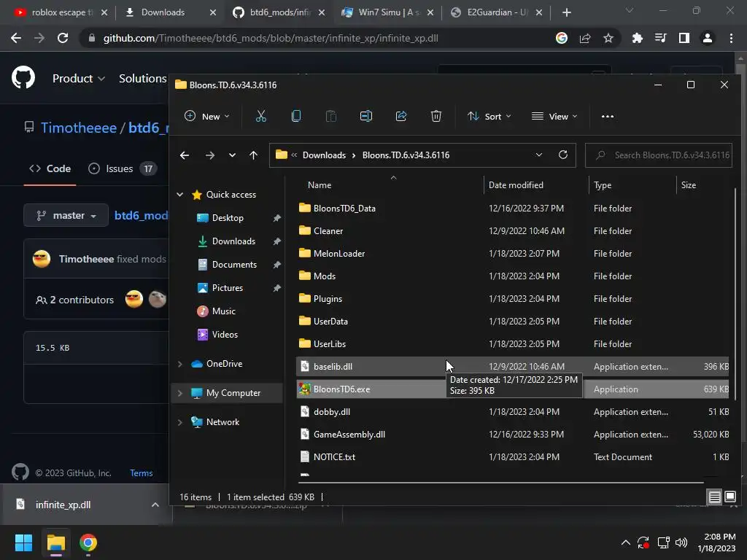
Task: Open the volume control in system tray
Action: [x=681, y=542]
